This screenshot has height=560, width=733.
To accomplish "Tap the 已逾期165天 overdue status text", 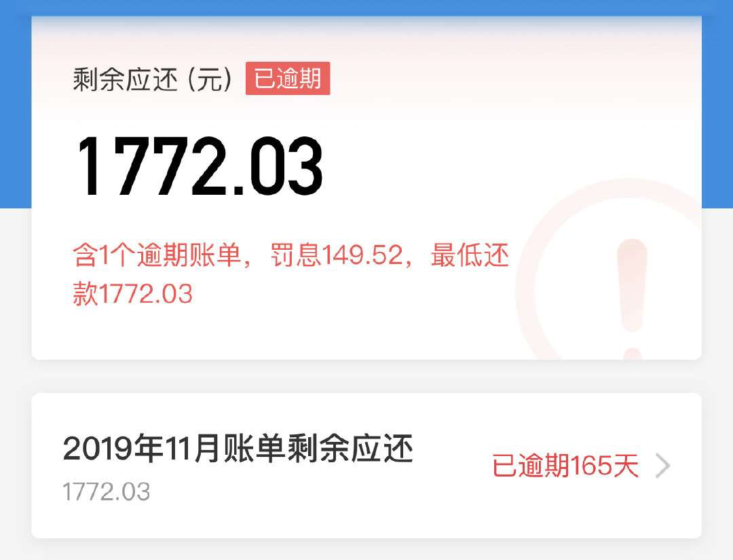I will coord(565,466).
